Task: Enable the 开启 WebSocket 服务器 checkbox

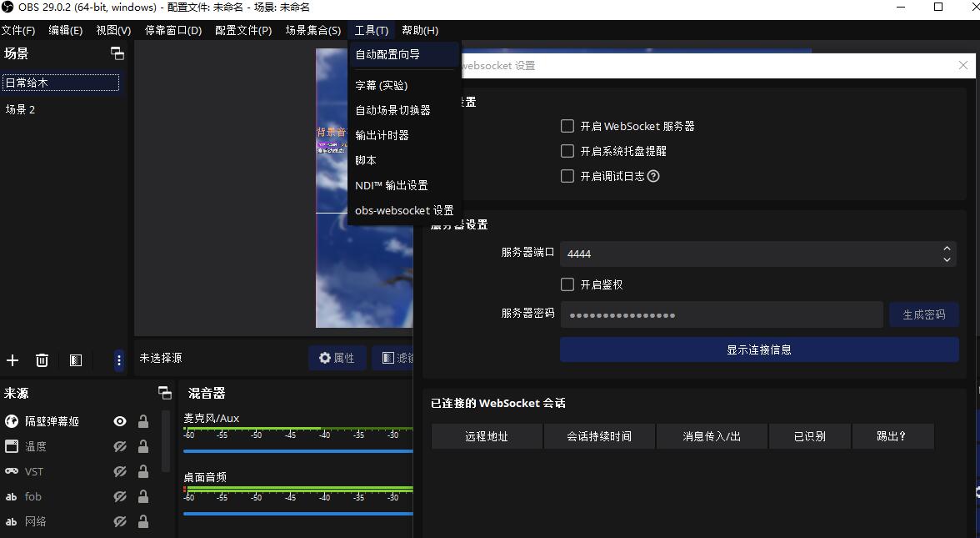Action: coord(567,126)
